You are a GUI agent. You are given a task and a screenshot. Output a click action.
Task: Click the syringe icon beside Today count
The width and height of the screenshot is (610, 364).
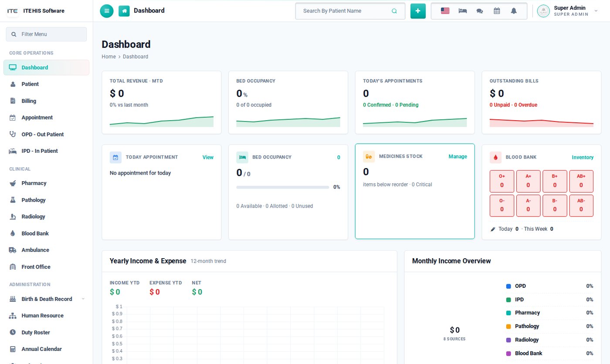493,229
